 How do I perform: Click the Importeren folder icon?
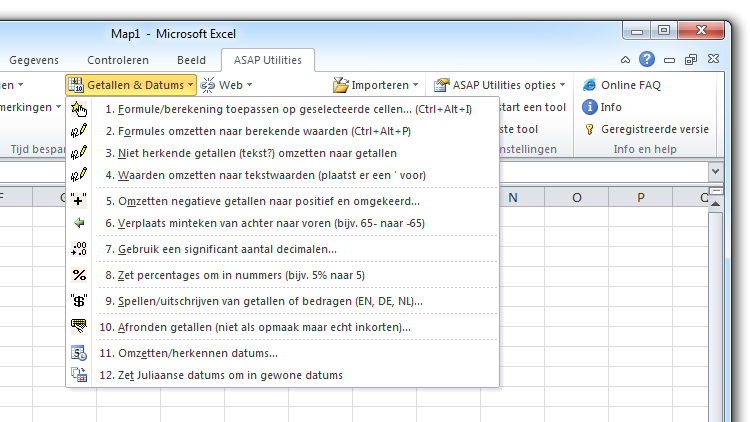pyautogui.click(x=341, y=85)
